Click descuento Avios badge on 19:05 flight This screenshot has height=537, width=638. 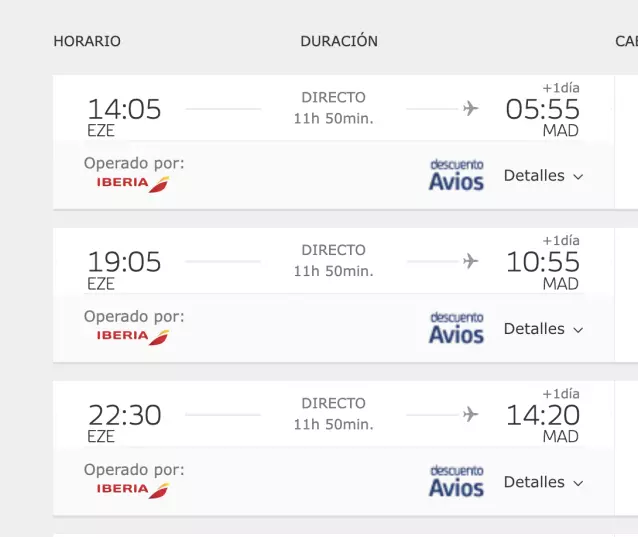(x=456, y=328)
